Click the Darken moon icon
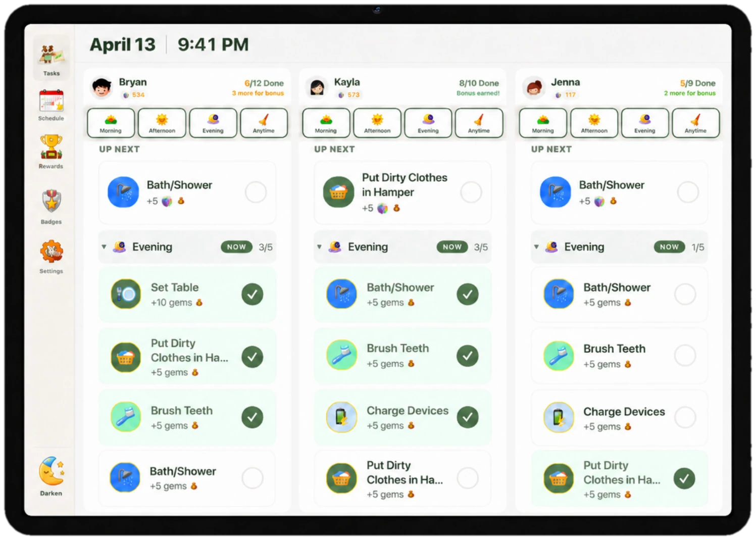 (52, 471)
